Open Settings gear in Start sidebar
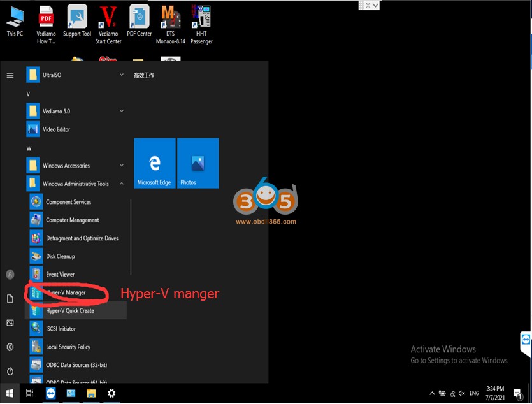This screenshot has width=532, height=404. pos(10,347)
